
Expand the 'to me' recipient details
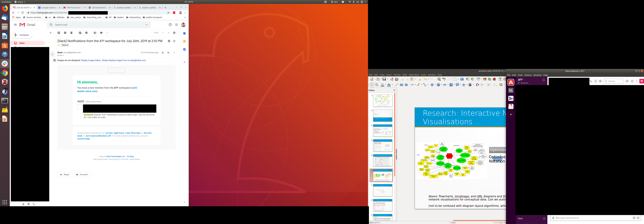pos(64,55)
